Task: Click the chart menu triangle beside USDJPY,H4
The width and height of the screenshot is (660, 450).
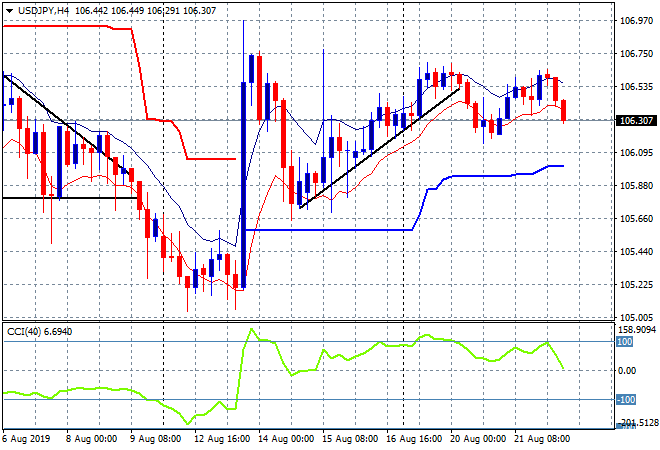Action: 9,11
